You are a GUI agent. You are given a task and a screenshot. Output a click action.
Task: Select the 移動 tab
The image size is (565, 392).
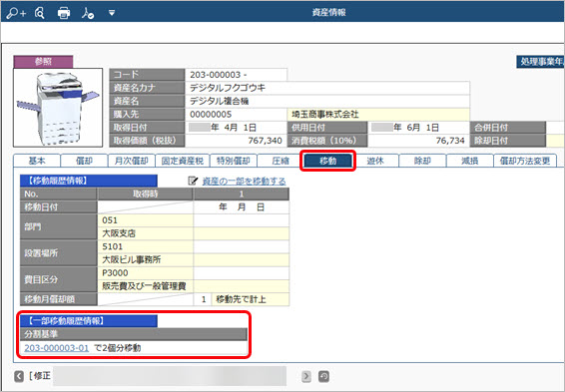click(327, 161)
